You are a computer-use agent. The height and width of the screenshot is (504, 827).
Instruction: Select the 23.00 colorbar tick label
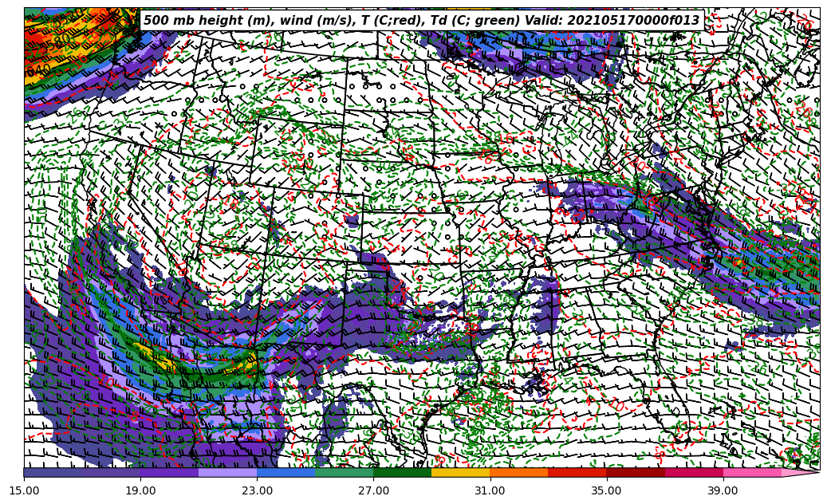[257, 490]
